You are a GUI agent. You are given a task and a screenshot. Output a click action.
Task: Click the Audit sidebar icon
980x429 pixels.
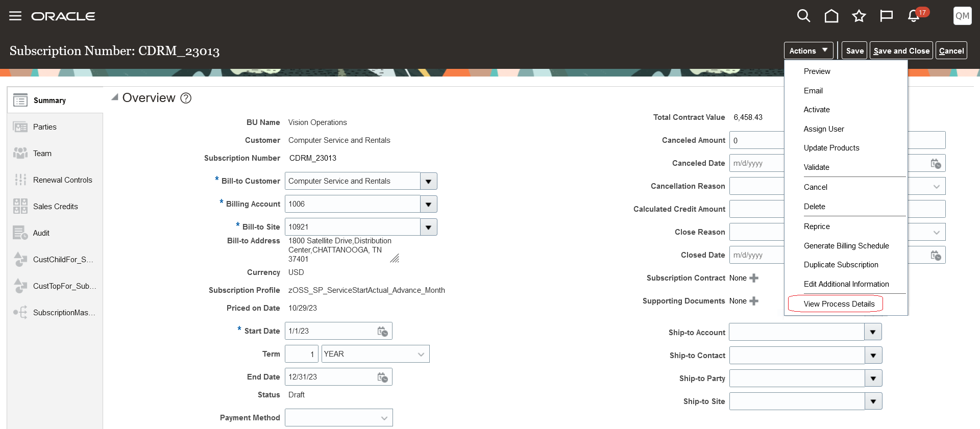pyautogui.click(x=20, y=233)
